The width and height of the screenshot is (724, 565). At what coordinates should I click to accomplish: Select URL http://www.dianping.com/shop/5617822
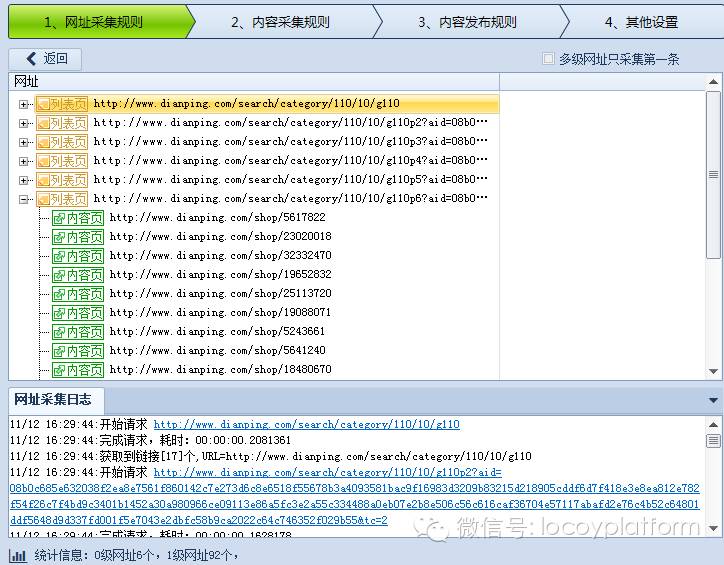pyautogui.click(x=217, y=217)
